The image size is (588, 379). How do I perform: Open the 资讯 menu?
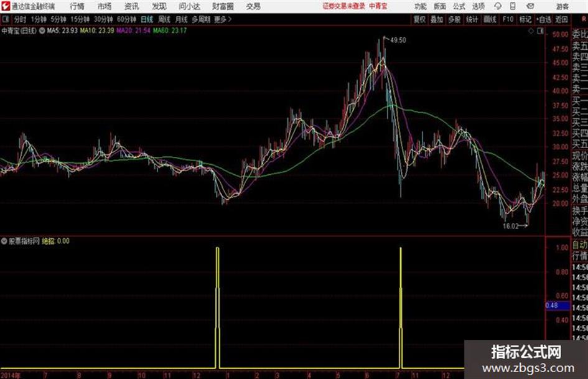tap(132, 6)
